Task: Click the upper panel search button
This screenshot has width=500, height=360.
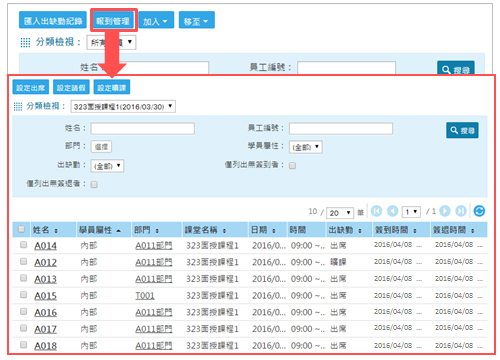Action: (x=456, y=68)
